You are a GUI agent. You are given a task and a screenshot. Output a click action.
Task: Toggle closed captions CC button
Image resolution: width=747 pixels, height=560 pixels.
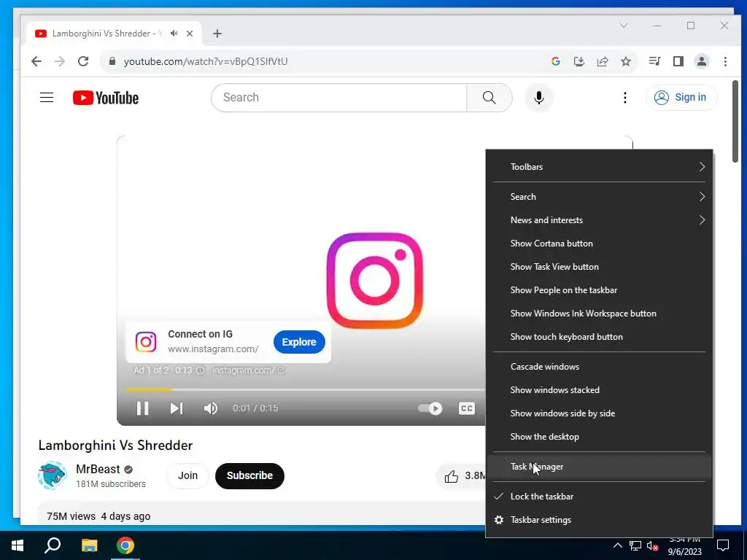pos(466,408)
